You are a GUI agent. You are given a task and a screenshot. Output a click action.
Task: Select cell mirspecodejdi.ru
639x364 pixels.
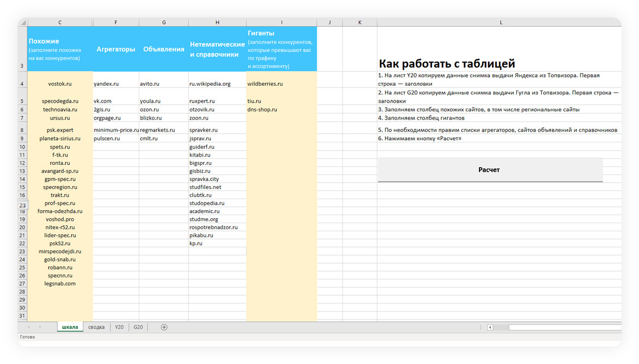60,251
